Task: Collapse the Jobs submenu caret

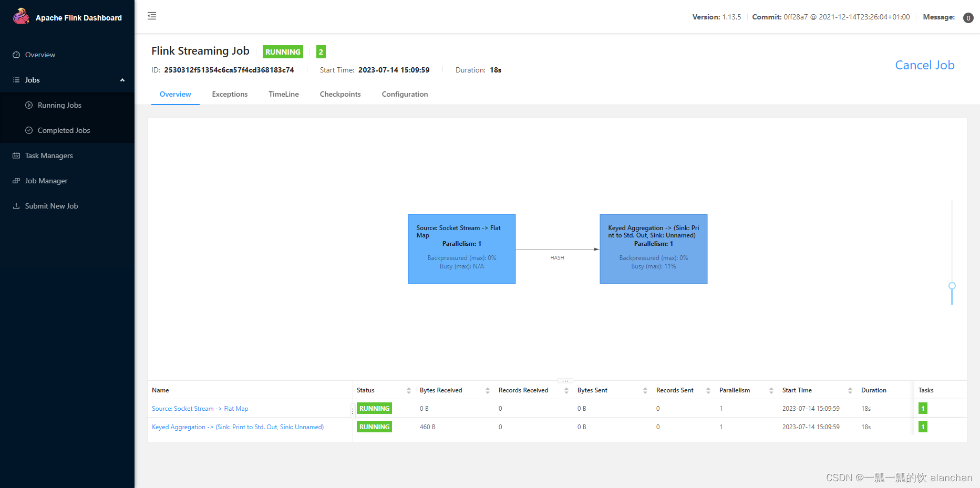Action: pos(122,80)
